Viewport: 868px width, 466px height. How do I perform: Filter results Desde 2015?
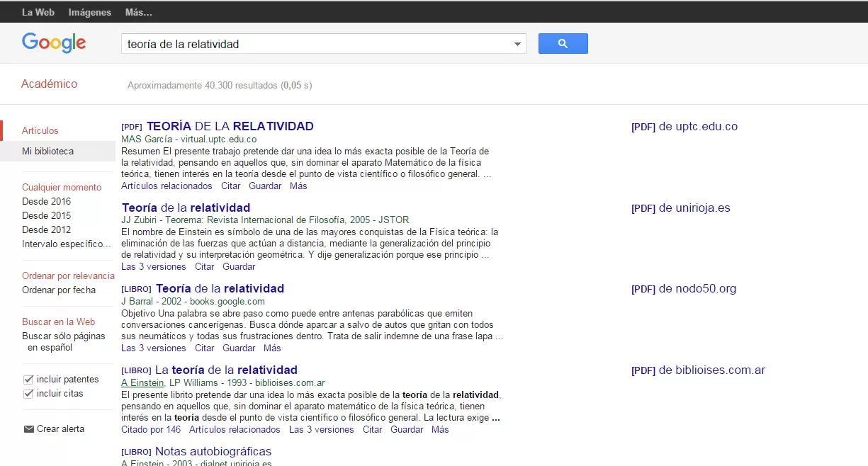coord(46,215)
